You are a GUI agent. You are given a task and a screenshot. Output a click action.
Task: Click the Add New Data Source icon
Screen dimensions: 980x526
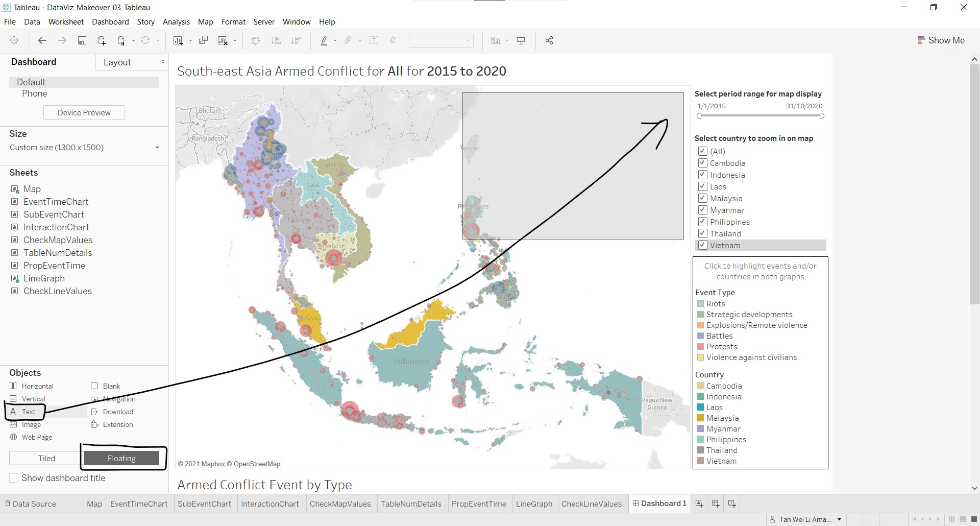[x=102, y=41]
